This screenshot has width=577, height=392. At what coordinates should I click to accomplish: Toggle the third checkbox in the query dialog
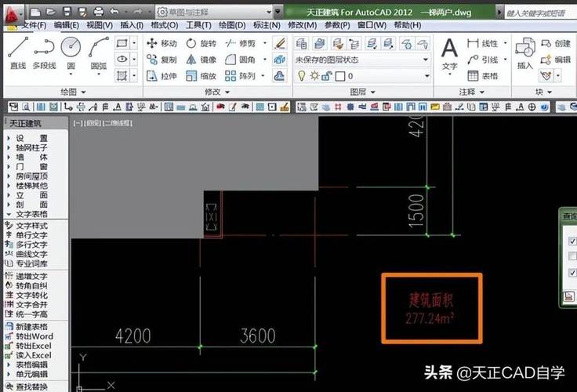[572, 272]
